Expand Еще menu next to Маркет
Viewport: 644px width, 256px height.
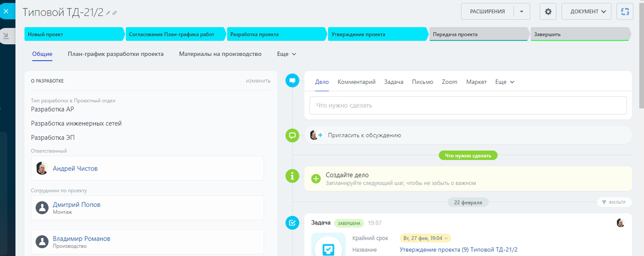click(x=505, y=82)
